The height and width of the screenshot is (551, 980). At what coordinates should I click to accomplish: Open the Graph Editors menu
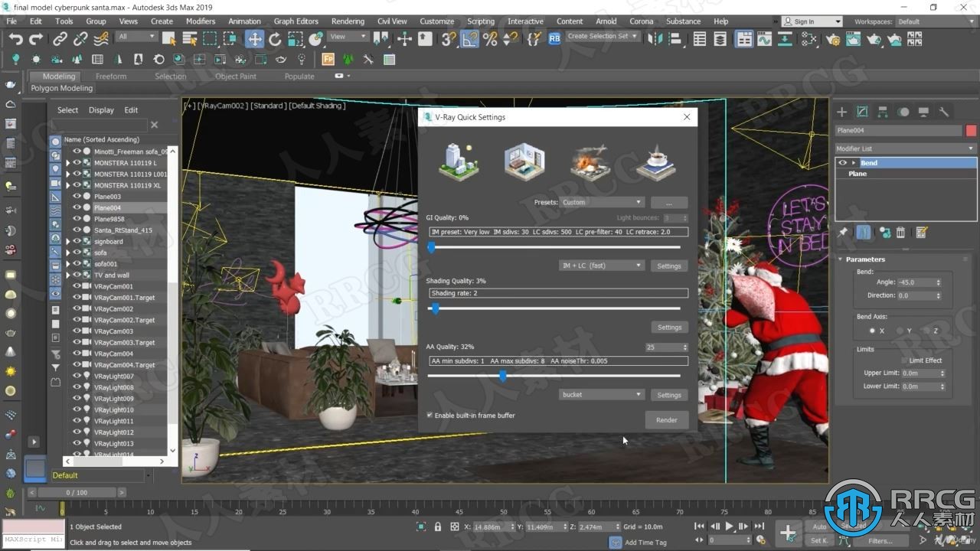[296, 21]
